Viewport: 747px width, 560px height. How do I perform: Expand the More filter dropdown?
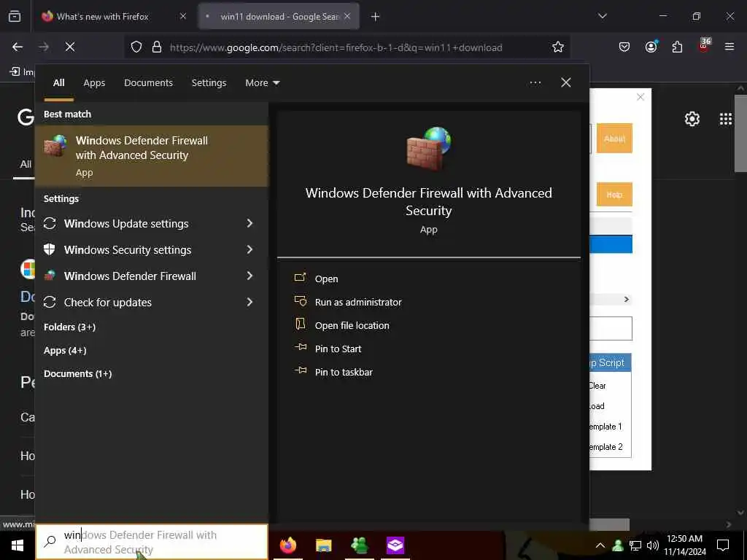tap(263, 83)
